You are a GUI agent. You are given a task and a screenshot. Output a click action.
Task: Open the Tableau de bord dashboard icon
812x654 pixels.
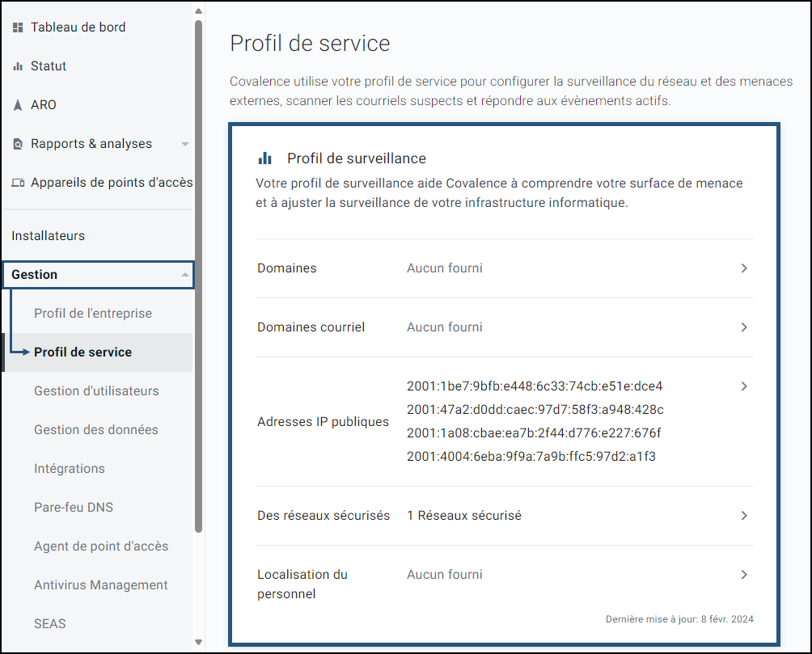[x=16, y=27]
